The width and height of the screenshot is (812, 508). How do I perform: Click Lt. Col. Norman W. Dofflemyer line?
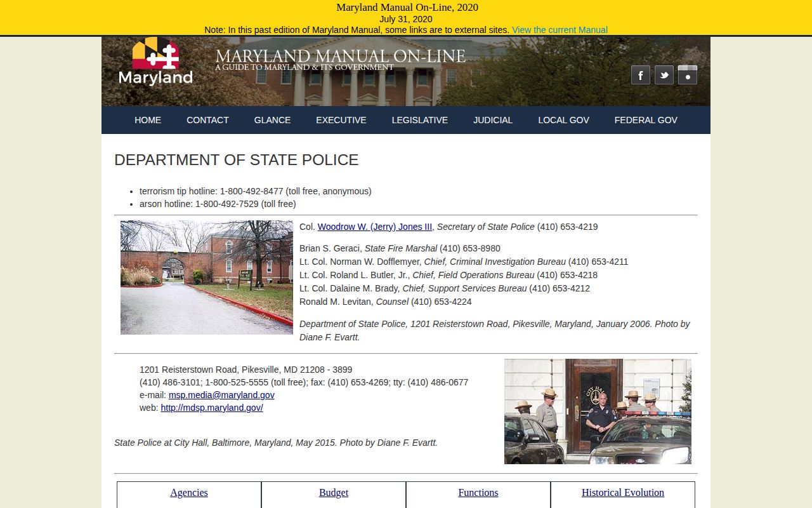tap(464, 262)
